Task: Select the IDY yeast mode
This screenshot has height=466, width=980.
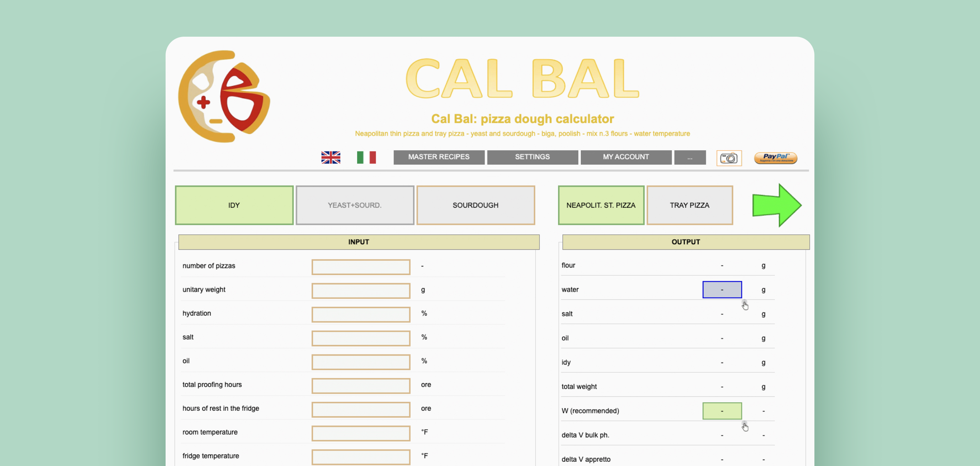Action: pyautogui.click(x=234, y=205)
